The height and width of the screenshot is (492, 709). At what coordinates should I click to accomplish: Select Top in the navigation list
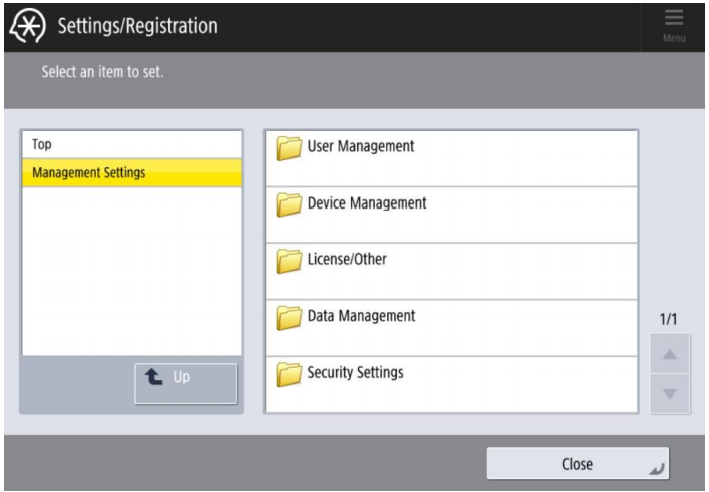tap(131, 144)
